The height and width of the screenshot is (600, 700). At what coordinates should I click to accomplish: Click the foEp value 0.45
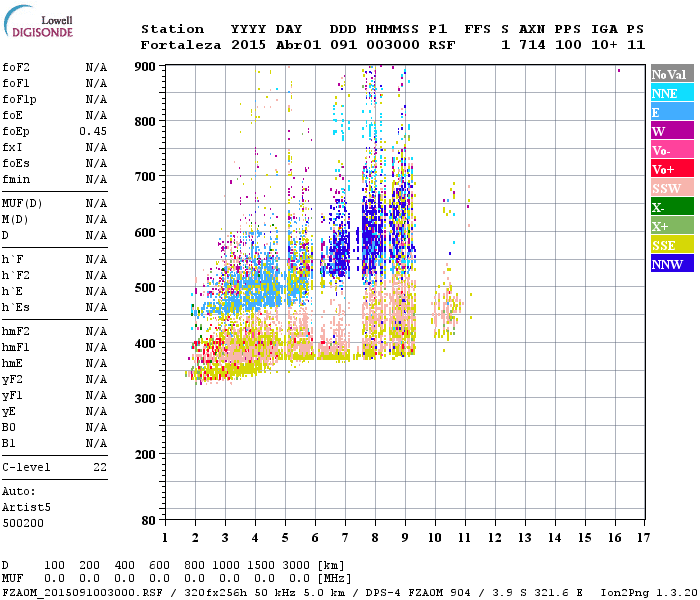[93, 131]
